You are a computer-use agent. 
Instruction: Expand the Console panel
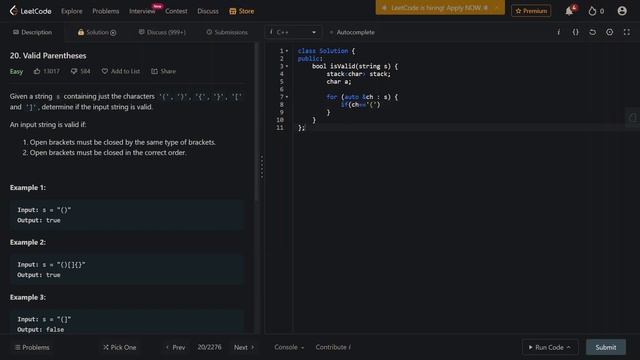289,347
